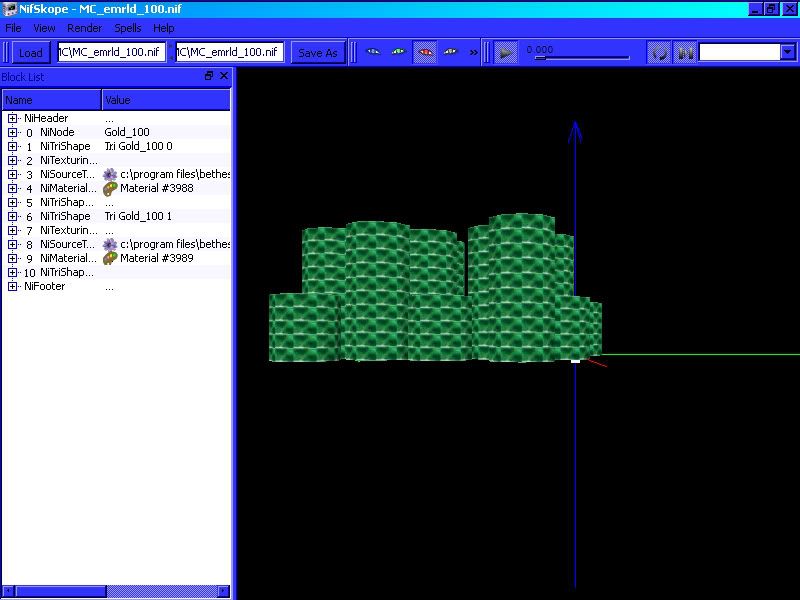The width and height of the screenshot is (800, 600).
Task: Click palette icon for Material #3988
Action: pyautogui.click(x=110, y=189)
